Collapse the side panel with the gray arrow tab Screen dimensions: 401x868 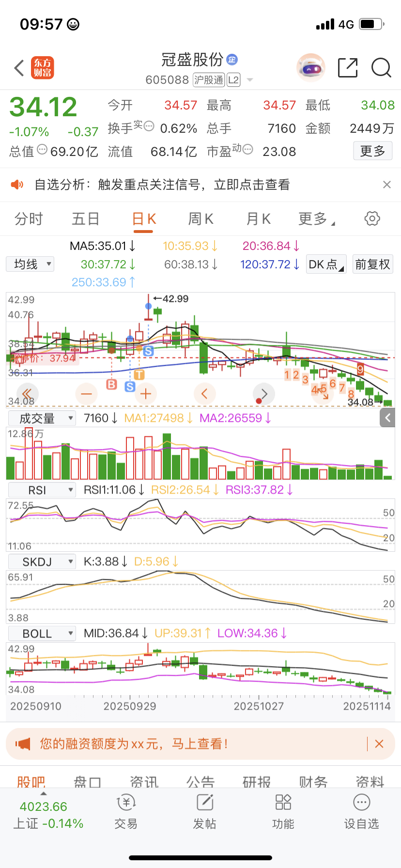pos(387,418)
